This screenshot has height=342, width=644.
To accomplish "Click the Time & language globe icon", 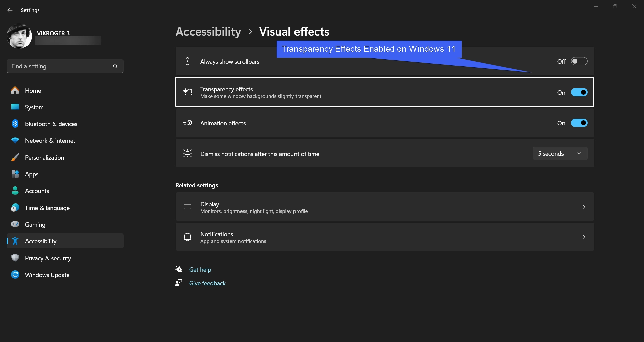I will [15, 208].
